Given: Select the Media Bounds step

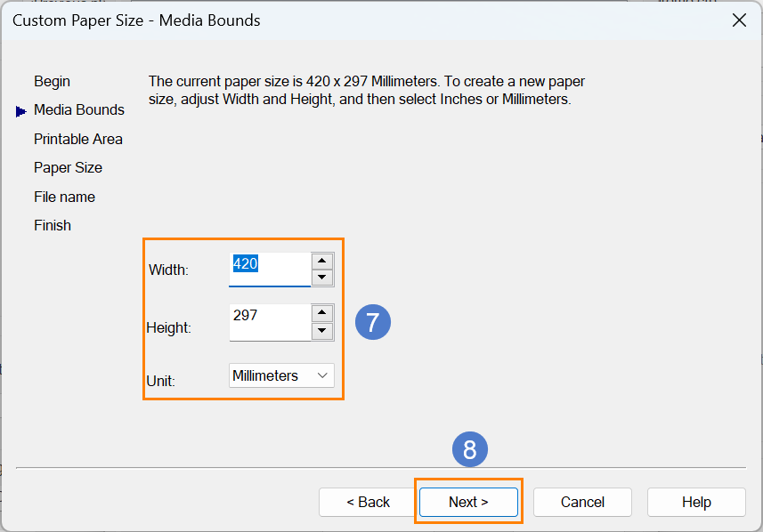Looking at the screenshot, I should coord(79,110).
